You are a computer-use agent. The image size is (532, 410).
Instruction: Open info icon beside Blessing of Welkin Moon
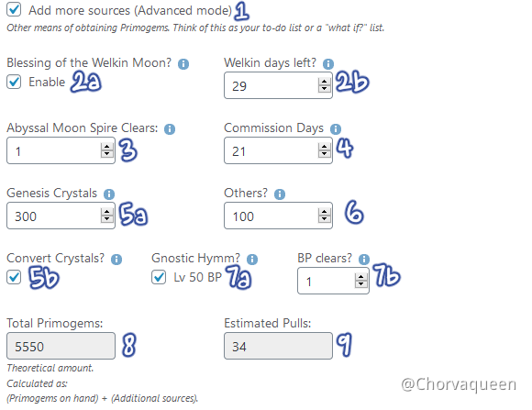coord(183,64)
